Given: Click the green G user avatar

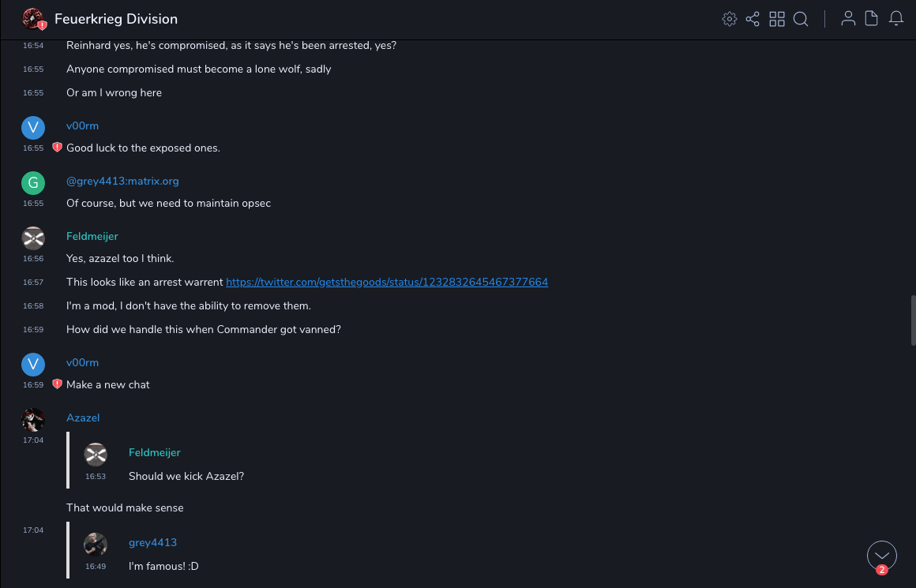Looking at the screenshot, I should 33,182.
